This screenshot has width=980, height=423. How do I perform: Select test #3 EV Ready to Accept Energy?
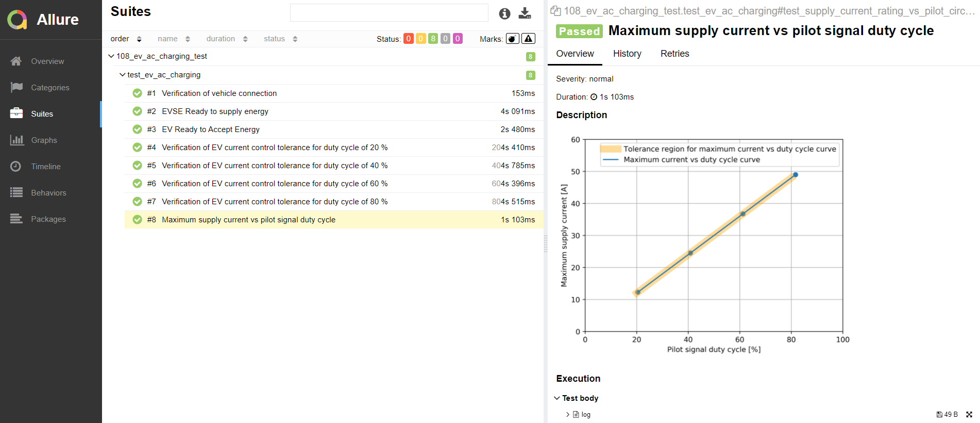pos(211,129)
